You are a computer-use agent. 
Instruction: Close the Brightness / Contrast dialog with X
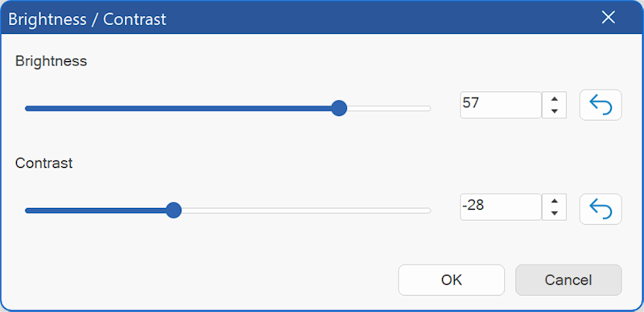point(608,17)
